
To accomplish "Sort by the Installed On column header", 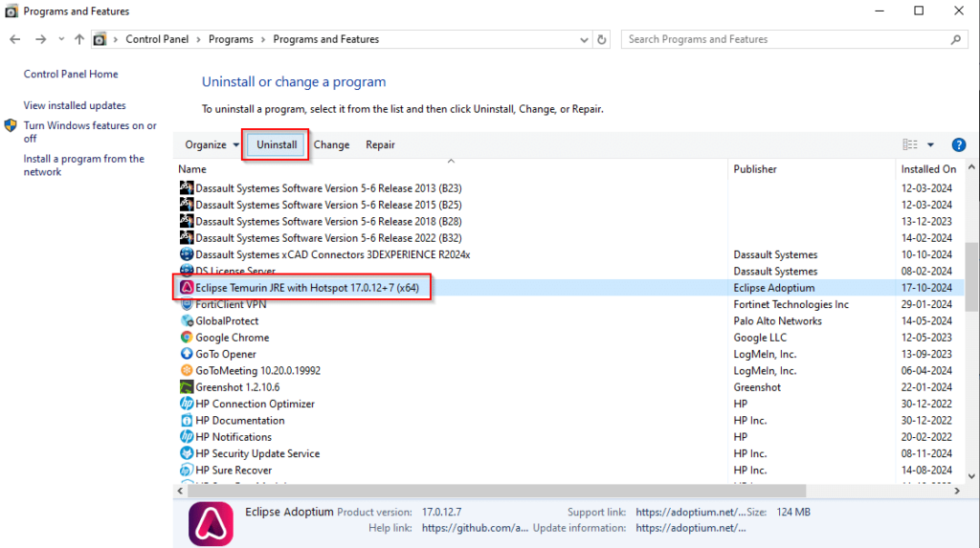I will (928, 169).
